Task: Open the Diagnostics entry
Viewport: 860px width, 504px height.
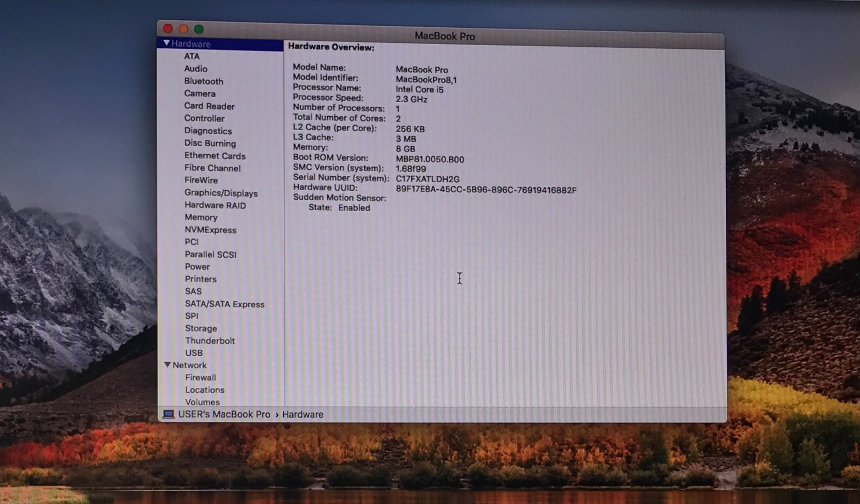Action: pyautogui.click(x=208, y=131)
